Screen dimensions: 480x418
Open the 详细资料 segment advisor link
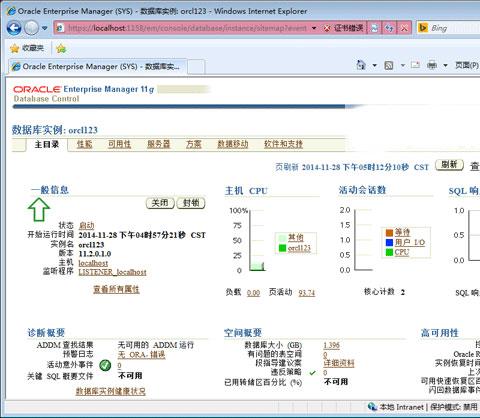(339, 363)
